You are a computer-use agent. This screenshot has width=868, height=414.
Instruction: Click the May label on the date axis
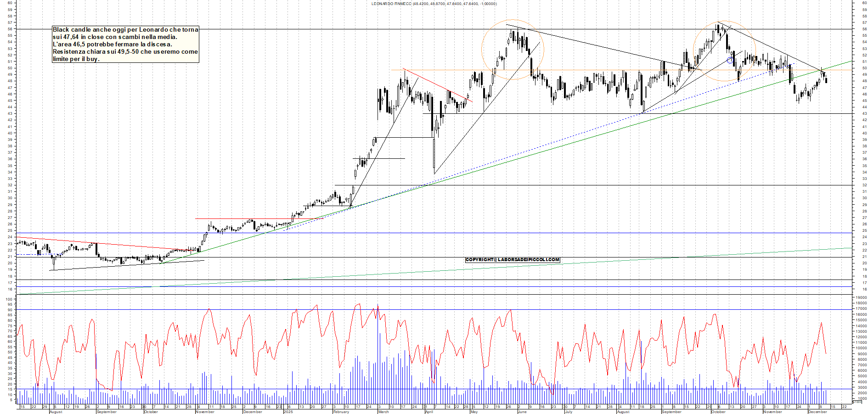click(474, 412)
